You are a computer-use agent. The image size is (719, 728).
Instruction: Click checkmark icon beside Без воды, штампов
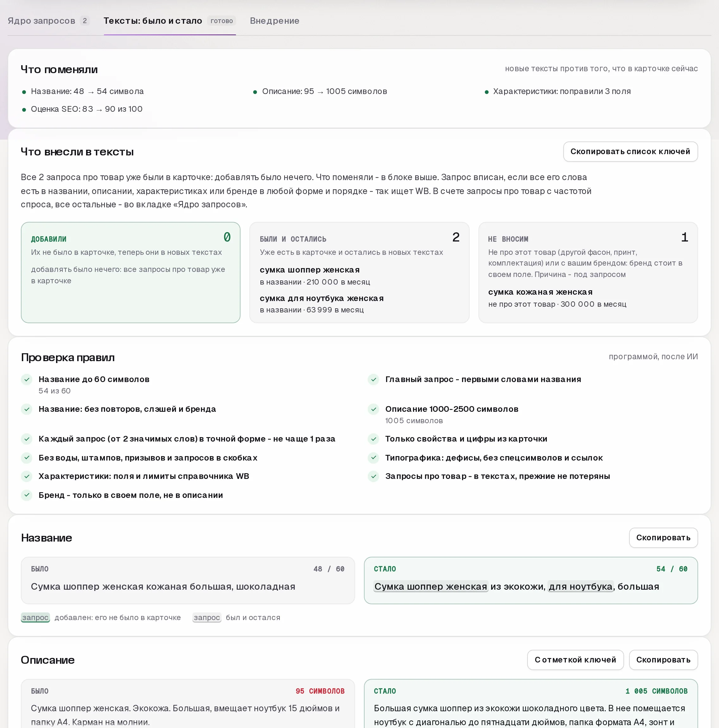[x=27, y=458]
